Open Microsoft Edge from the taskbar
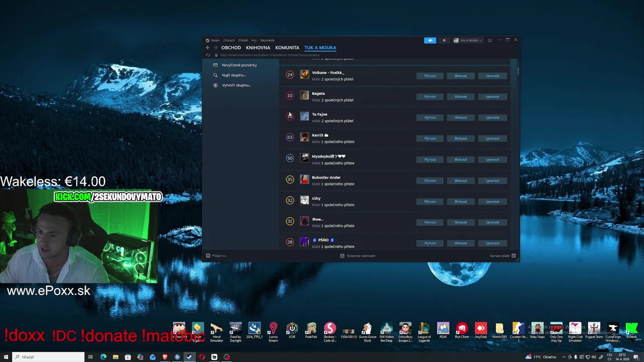 pos(103,357)
